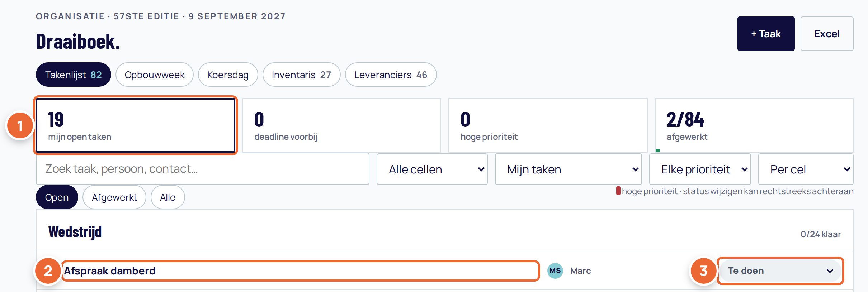This screenshot has height=292, width=868.
Task: Change the Te doen status dropdown
Action: tap(780, 271)
